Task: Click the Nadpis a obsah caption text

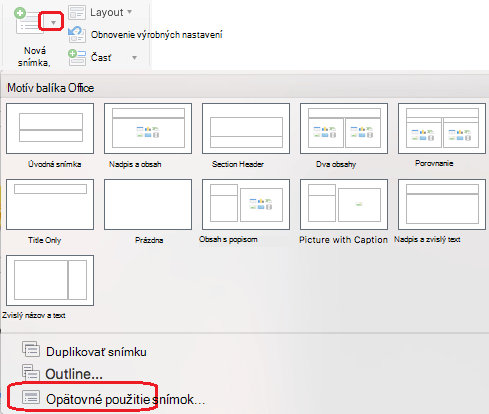Action: (x=135, y=164)
